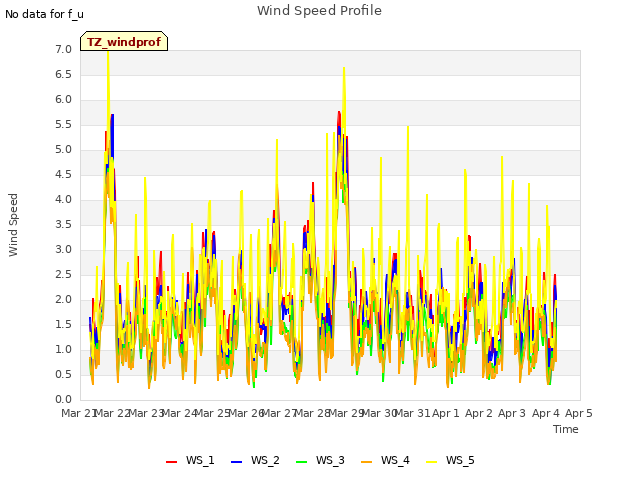Click the TZ_windprof annotation label
The width and height of the screenshot is (640, 480).
(124, 42)
